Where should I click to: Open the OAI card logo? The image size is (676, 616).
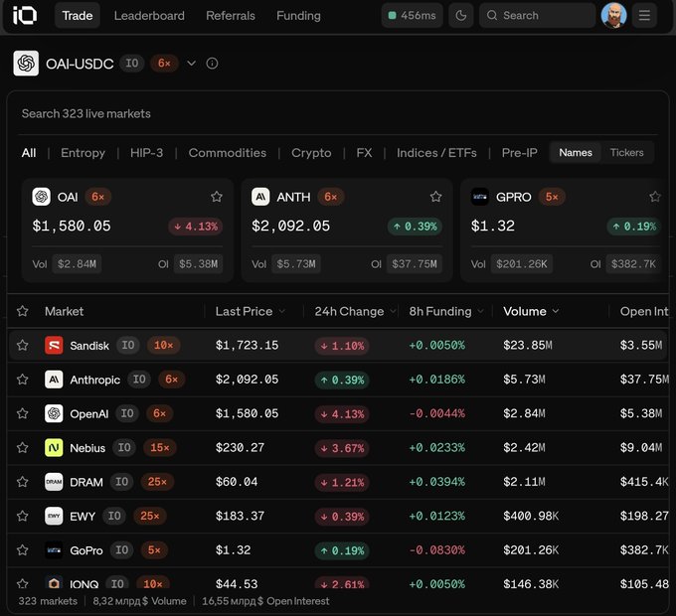click(x=42, y=197)
